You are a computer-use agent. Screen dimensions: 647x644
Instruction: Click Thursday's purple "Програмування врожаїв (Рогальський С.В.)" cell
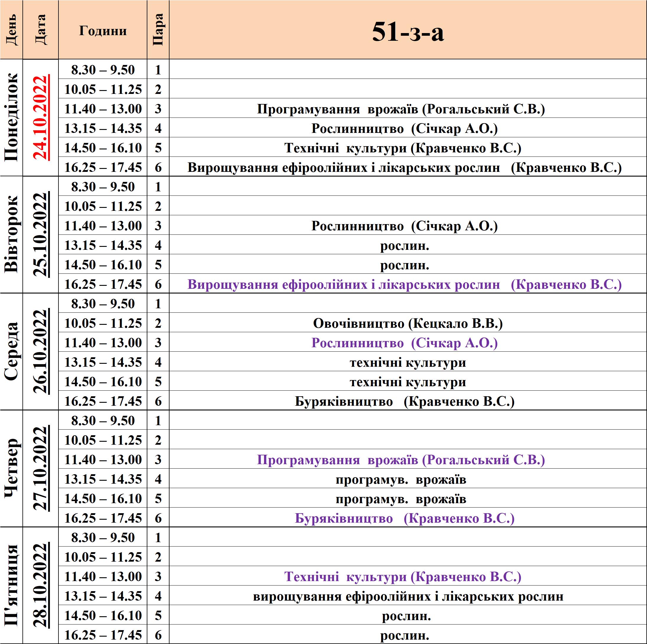(x=408, y=459)
